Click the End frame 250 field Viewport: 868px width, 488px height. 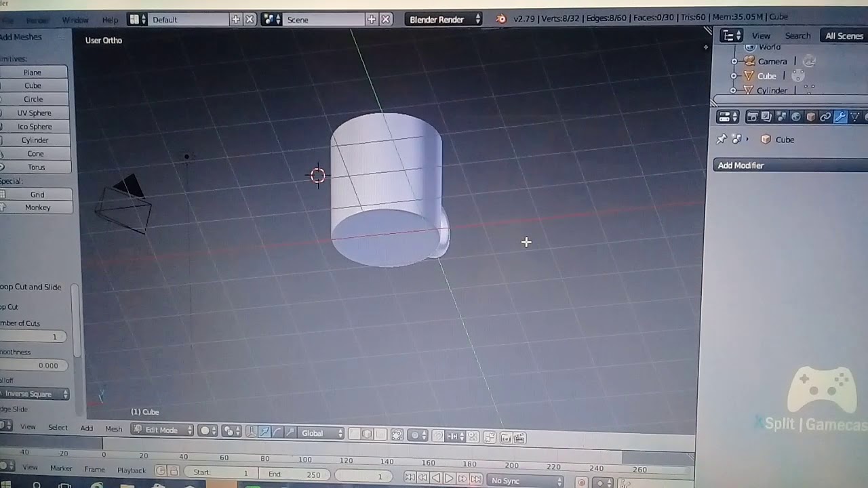293,474
